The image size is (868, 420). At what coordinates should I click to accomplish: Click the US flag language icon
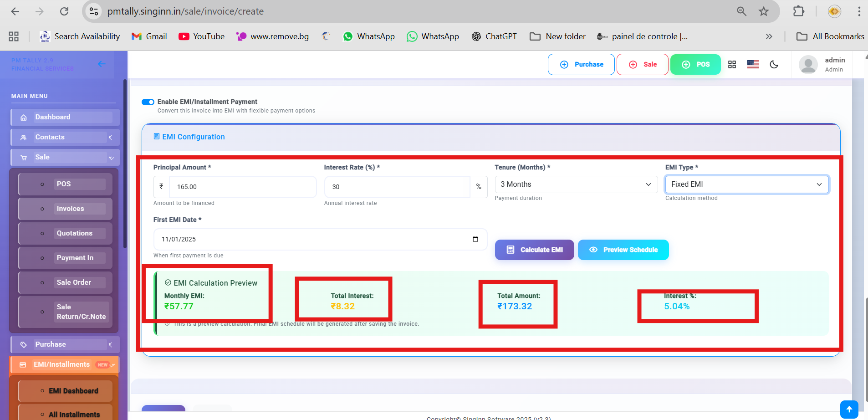point(753,65)
